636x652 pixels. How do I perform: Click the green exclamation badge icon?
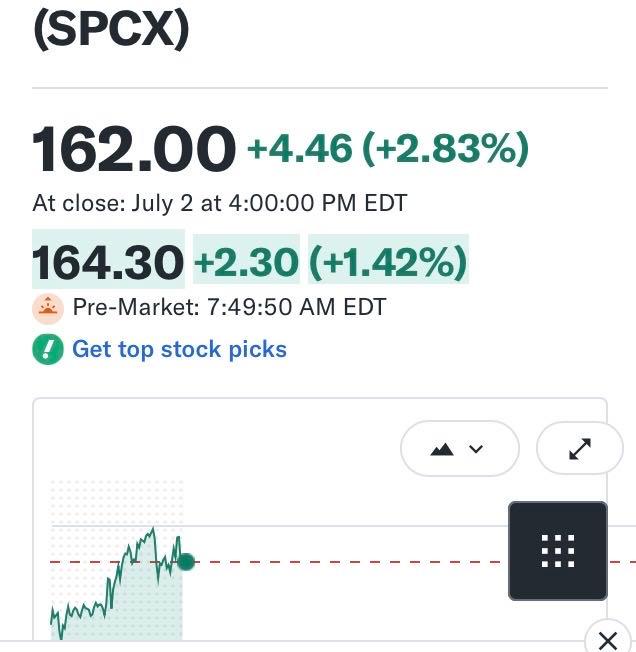(48, 349)
